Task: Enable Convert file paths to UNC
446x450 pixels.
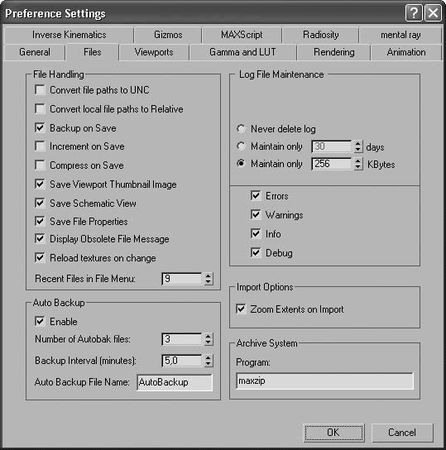Action: click(40, 90)
